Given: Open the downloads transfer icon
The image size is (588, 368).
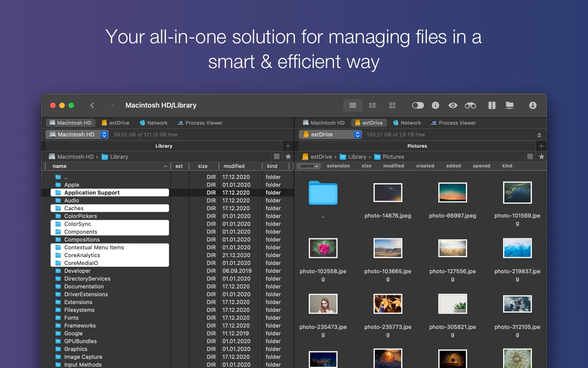Looking at the screenshot, I should pos(532,105).
